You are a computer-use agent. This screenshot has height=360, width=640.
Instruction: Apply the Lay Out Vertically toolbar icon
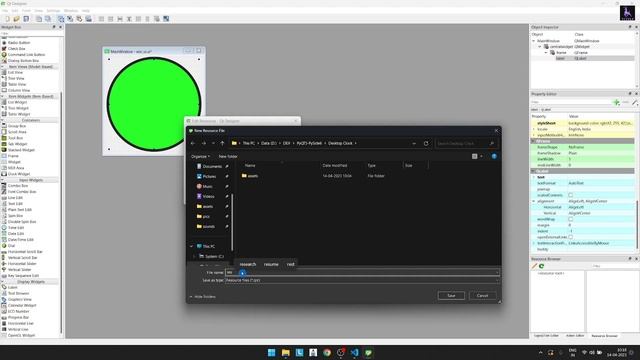click(x=111, y=19)
